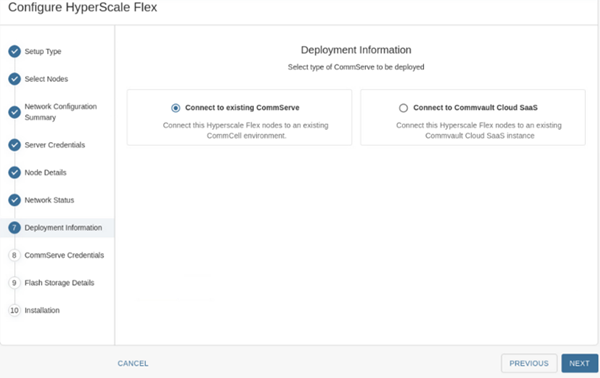The height and width of the screenshot is (378, 600).
Task: Select the Deployment Information step label
Action: (x=63, y=228)
